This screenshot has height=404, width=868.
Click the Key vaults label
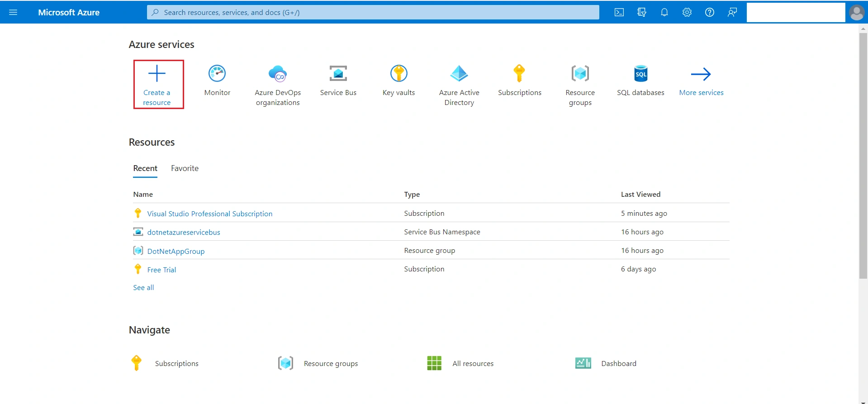click(x=398, y=92)
